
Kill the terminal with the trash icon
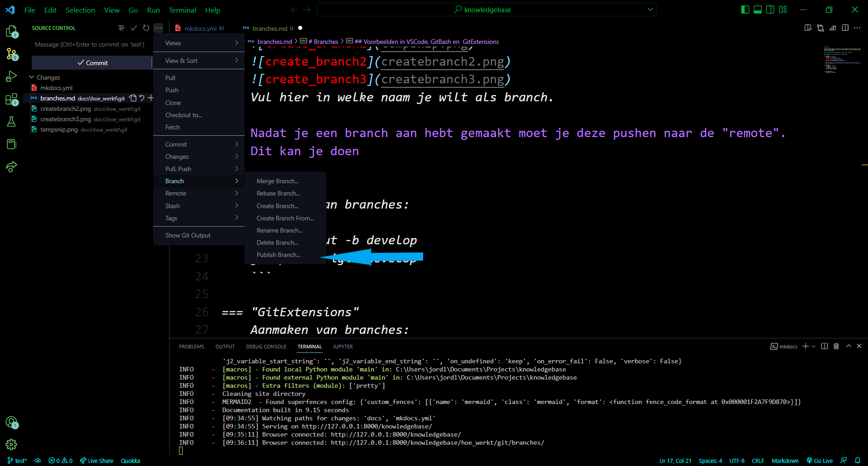[x=836, y=346]
